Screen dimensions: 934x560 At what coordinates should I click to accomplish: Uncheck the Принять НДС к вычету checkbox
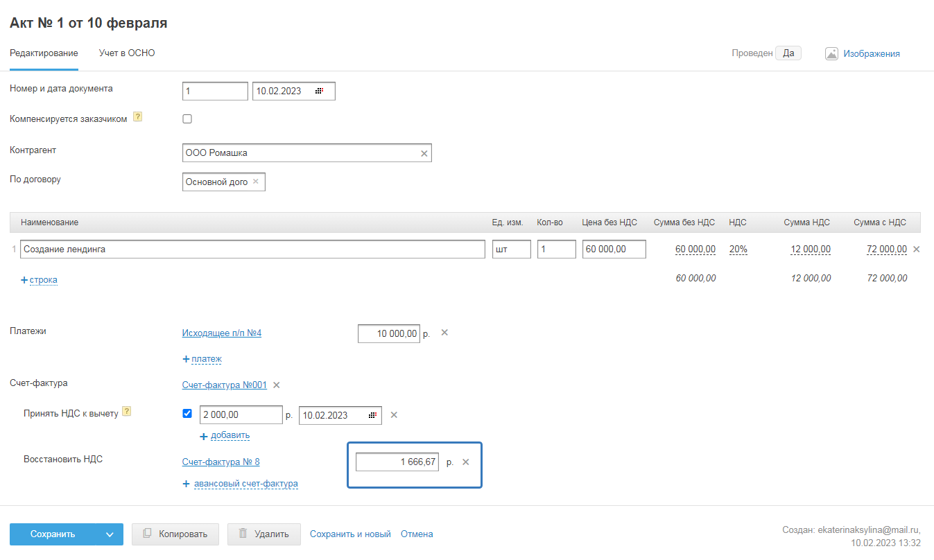[x=187, y=414]
